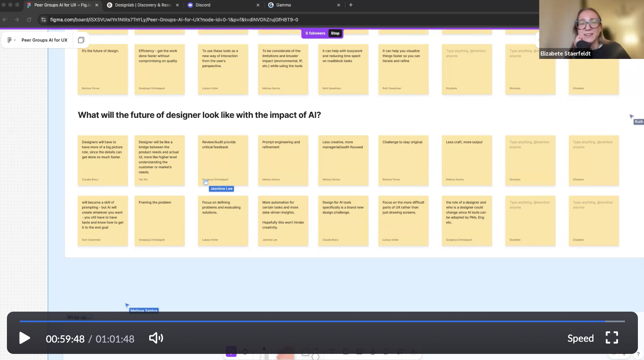This screenshot has width=644, height=360.
Task: Reload the current page
Action: point(29,20)
